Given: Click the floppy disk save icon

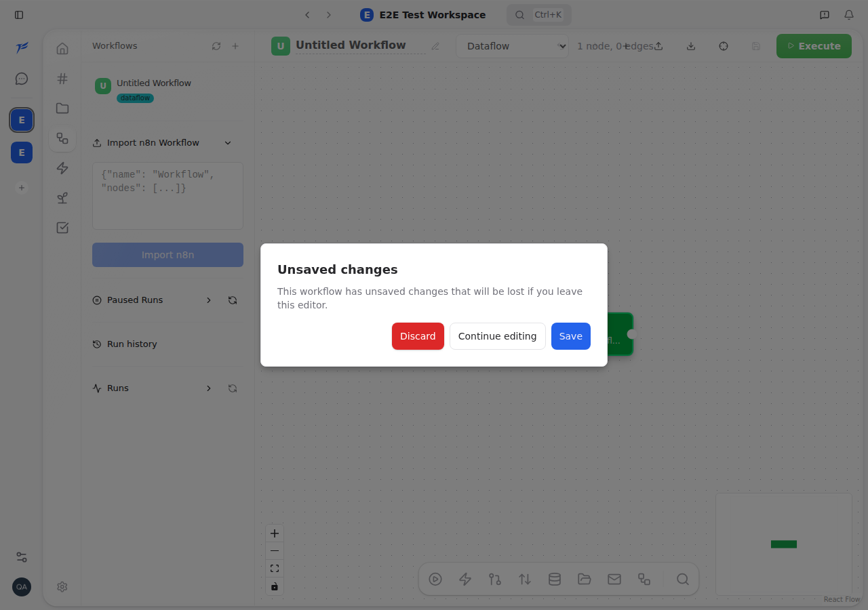Looking at the screenshot, I should click(756, 46).
